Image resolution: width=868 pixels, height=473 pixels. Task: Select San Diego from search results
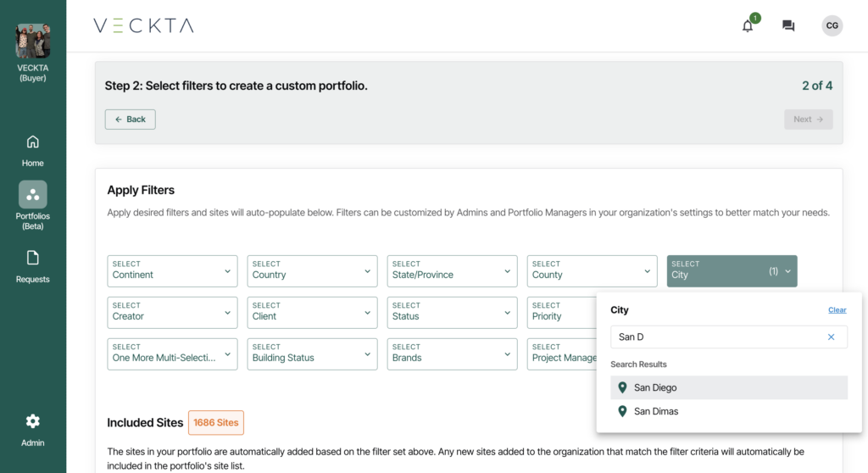(728, 387)
